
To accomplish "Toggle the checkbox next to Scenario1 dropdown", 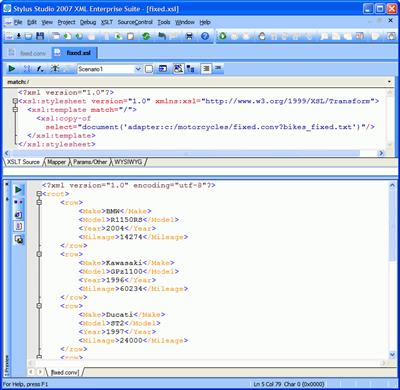I will tap(149, 69).
